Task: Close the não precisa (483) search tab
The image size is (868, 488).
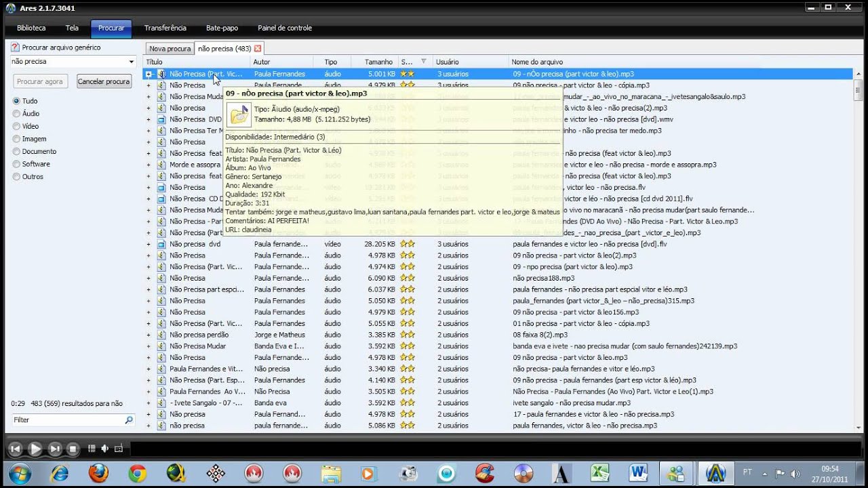Action: click(258, 49)
